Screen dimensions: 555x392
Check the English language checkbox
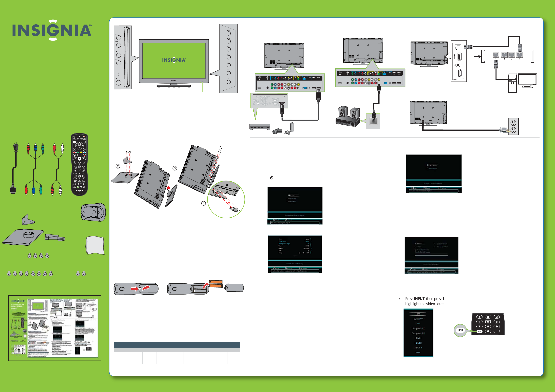pos(289,195)
